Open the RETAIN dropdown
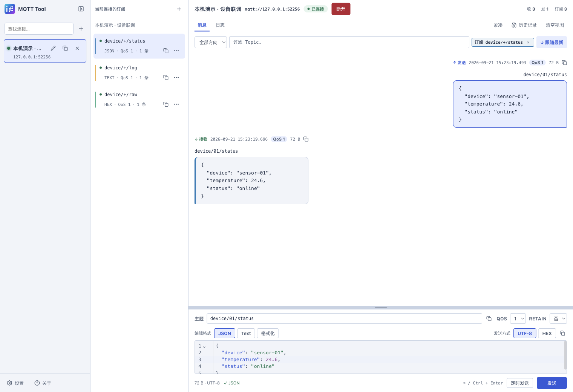This screenshot has width=573, height=392. pos(558,318)
